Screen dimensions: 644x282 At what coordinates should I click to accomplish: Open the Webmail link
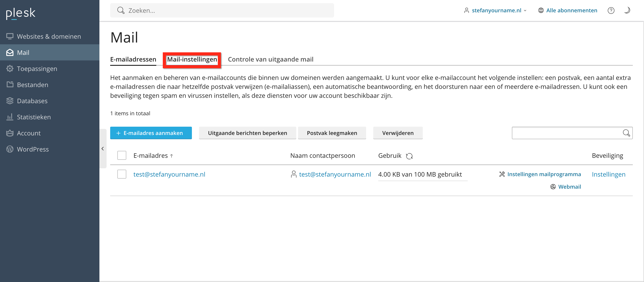[x=569, y=187]
